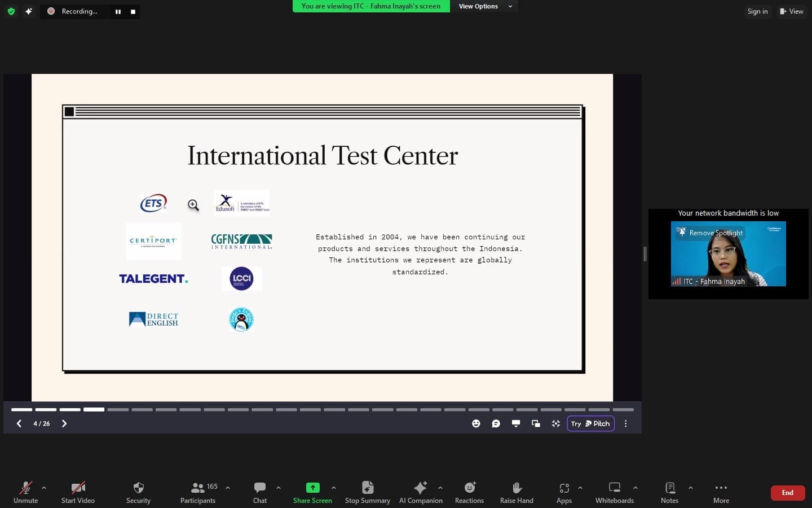Screen dimensions: 812x508
Task: Click Remove Spotlight on video tile
Action: [710, 233]
